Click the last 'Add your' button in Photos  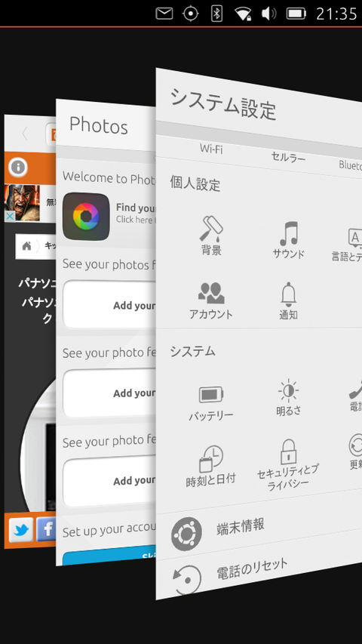(109, 482)
